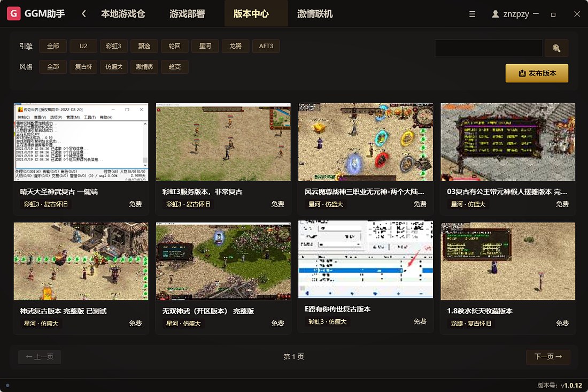Filter engine by 龙腾

click(x=236, y=46)
